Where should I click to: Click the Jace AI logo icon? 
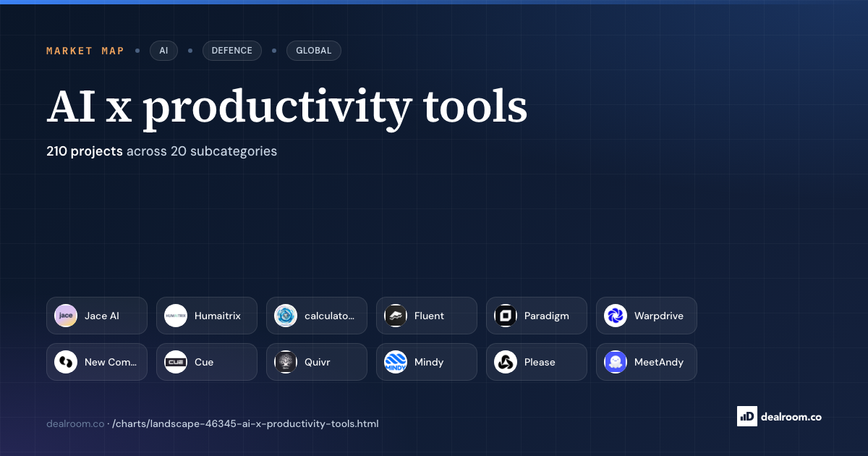pyautogui.click(x=66, y=316)
